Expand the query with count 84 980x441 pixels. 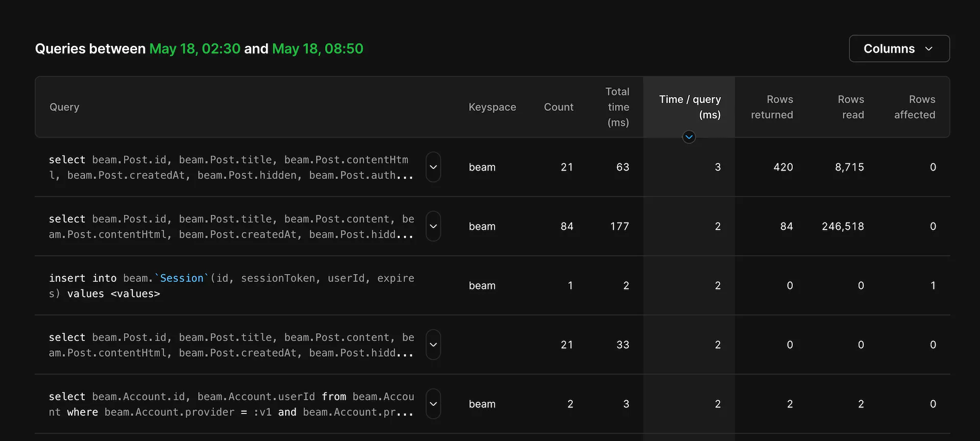(x=433, y=226)
